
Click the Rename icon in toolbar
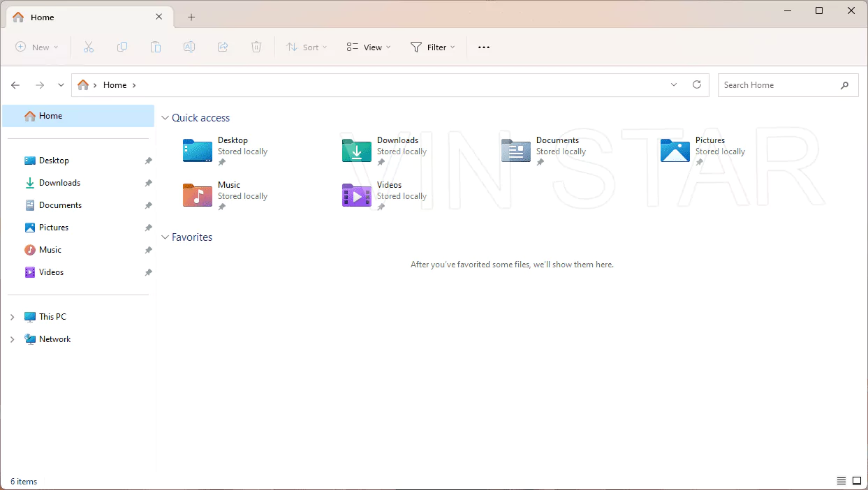pos(189,47)
